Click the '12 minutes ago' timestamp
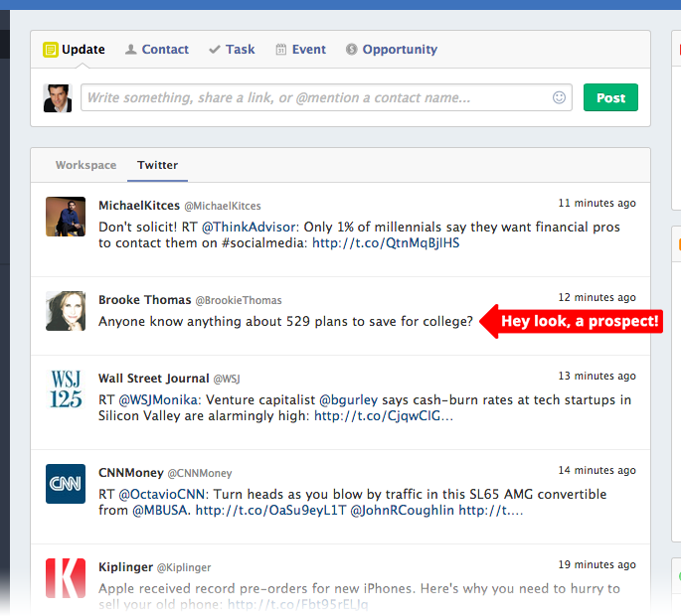The image size is (681, 616). (597, 297)
